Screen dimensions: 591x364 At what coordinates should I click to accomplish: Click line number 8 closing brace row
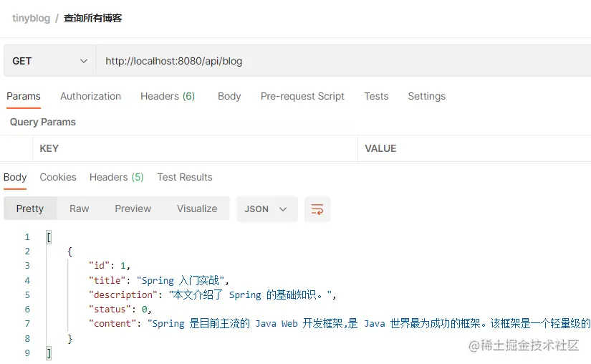coord(69,338)
